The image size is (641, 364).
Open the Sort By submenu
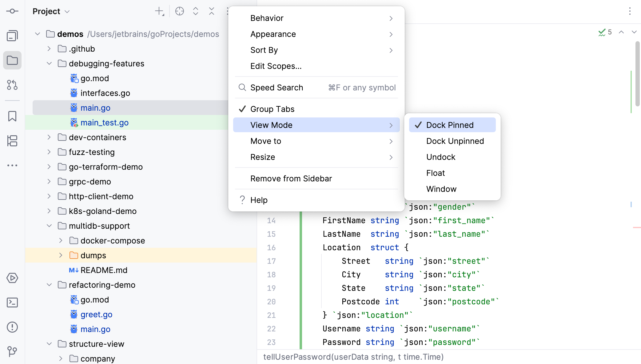[x=264, y=50]
